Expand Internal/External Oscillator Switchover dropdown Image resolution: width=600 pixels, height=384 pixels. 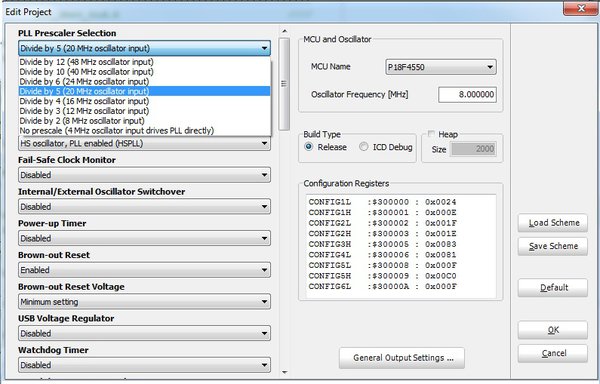click(144, 207)
